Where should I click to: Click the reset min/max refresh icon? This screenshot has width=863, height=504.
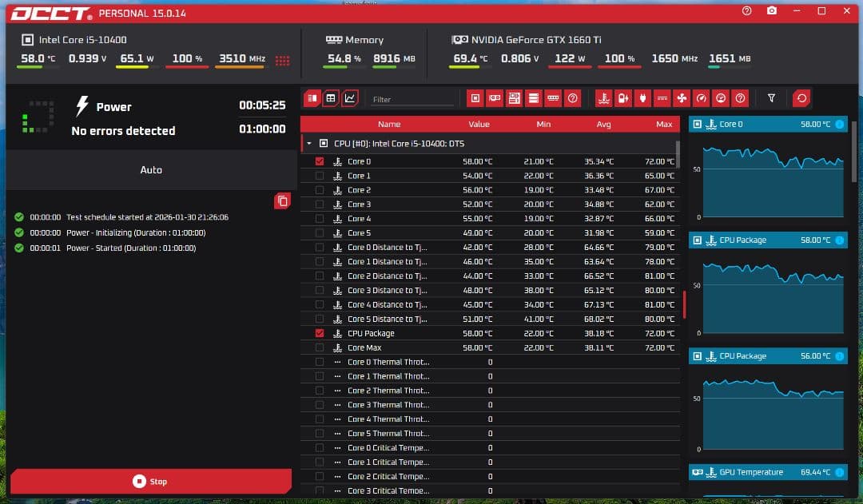pos(801,98)
